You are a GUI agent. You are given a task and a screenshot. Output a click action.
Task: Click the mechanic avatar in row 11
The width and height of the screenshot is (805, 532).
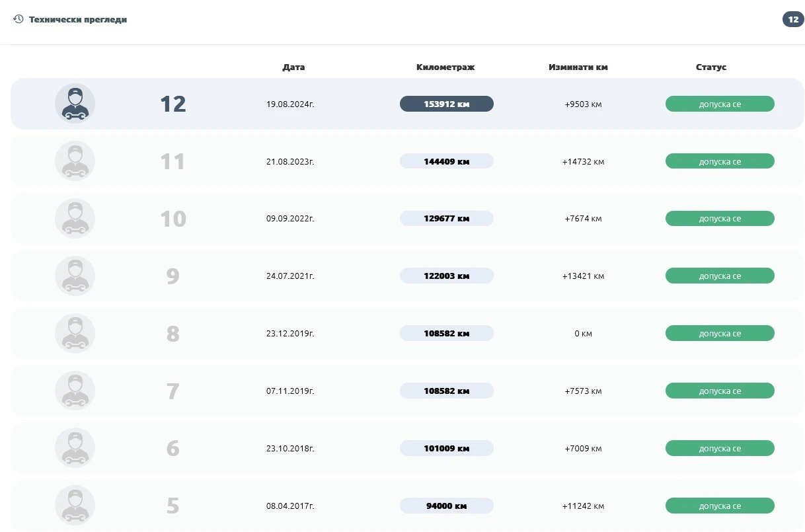pos(75,161)
